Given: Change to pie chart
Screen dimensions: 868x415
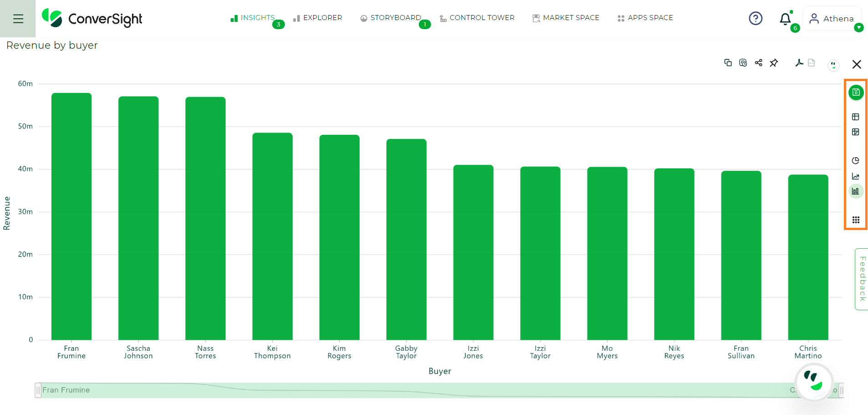Looking at the screenshot, I should pos(856,160).
